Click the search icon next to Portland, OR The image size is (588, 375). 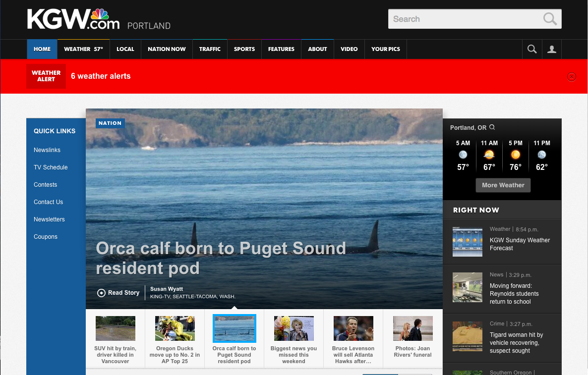tap(492, 127)
